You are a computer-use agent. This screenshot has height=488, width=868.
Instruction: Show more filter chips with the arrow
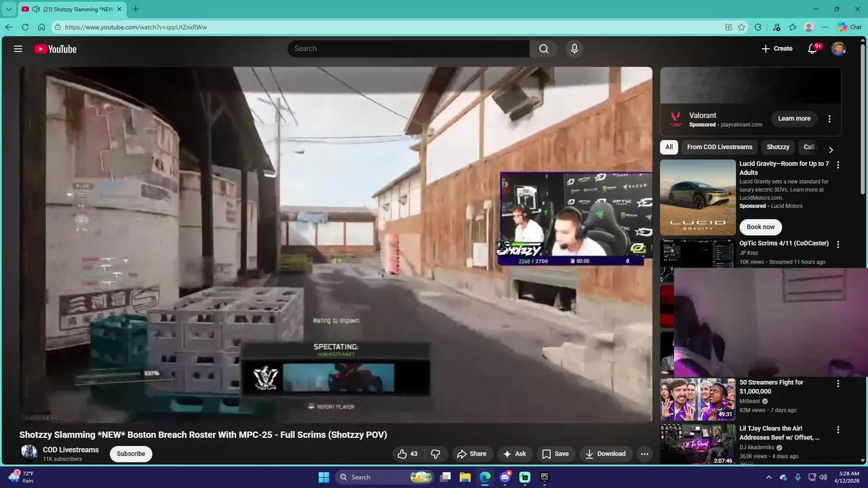pyautogui.click(x=831, y=150)
